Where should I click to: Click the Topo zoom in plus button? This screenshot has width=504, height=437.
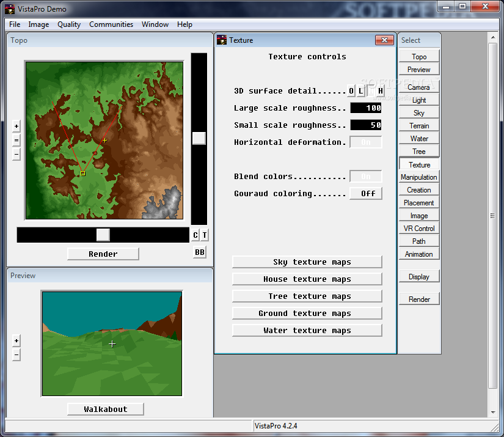click(16, 126)
